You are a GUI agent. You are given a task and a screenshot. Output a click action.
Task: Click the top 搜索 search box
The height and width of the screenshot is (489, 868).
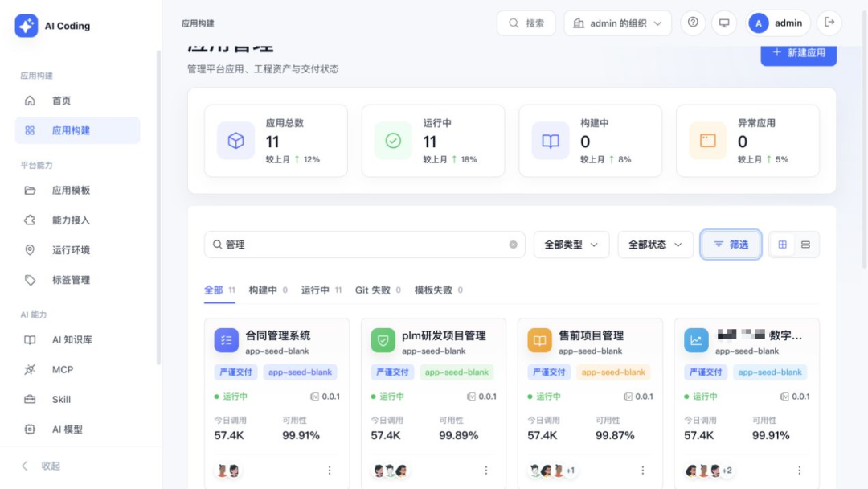pos(526,23)
